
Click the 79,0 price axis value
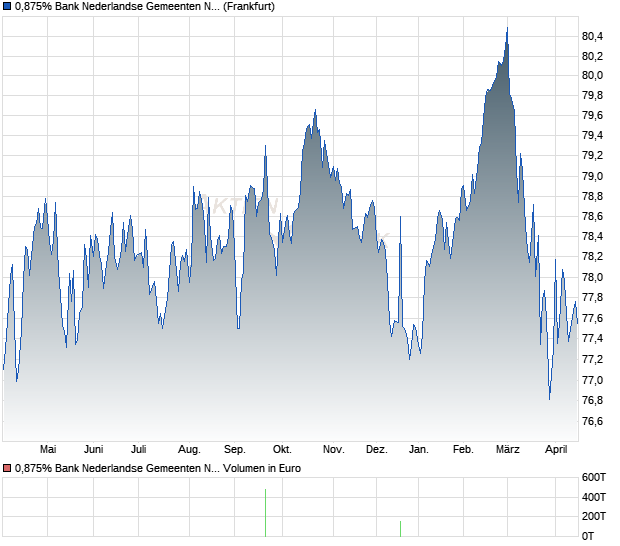[x=593, y=176]
